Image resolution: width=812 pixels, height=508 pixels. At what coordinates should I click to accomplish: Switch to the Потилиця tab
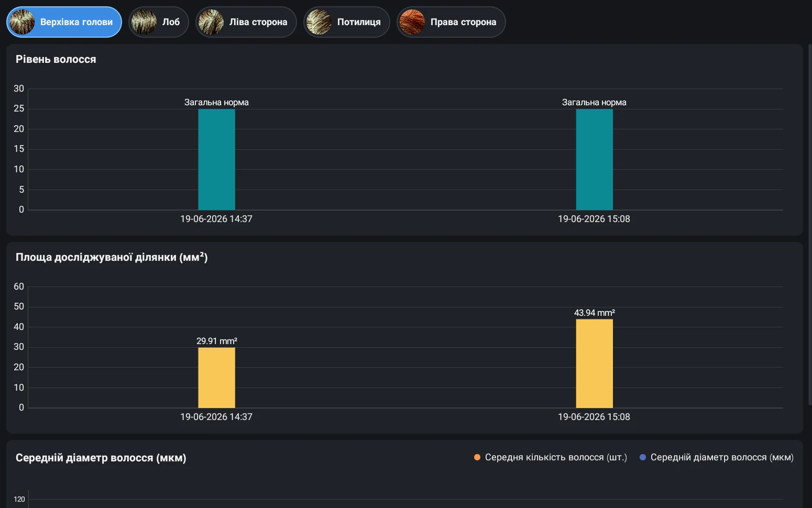point(347,22)
